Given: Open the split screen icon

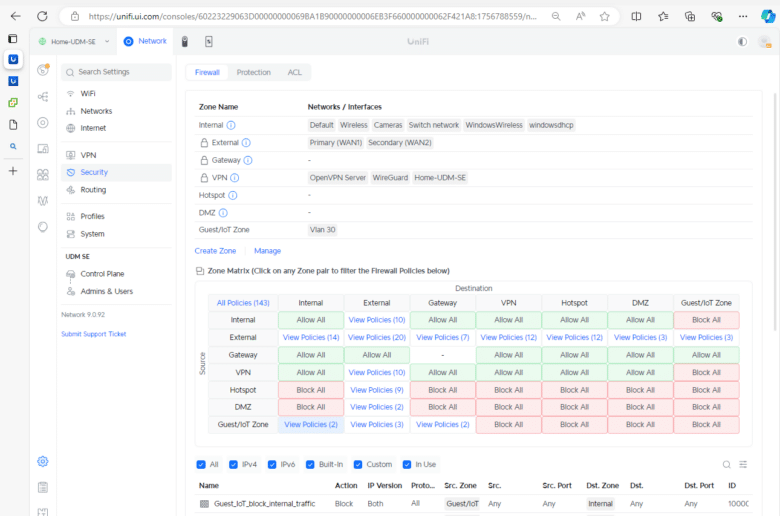Looking at the screenshot, I should [636, 16].
